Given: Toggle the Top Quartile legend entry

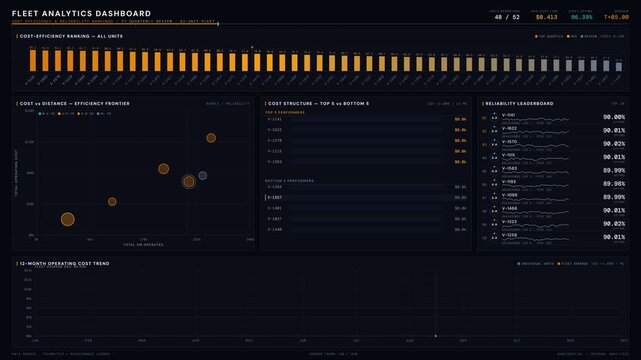Looking at the screenshot, I should tap(549, 36).
